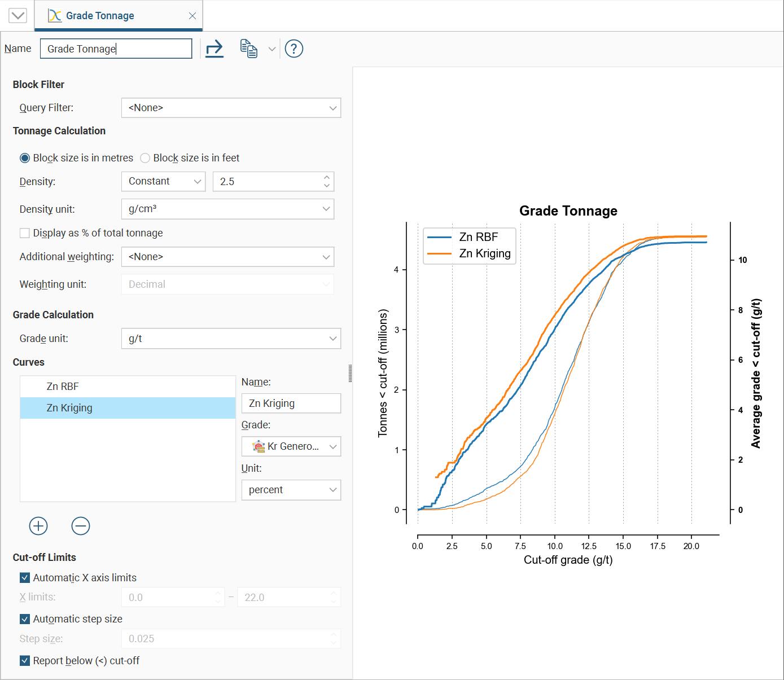Viewport: 784px width, 680px height.
Task: Expand the arrow beside the copy icon
Action: pyautogui.click(x=272, y=49)
